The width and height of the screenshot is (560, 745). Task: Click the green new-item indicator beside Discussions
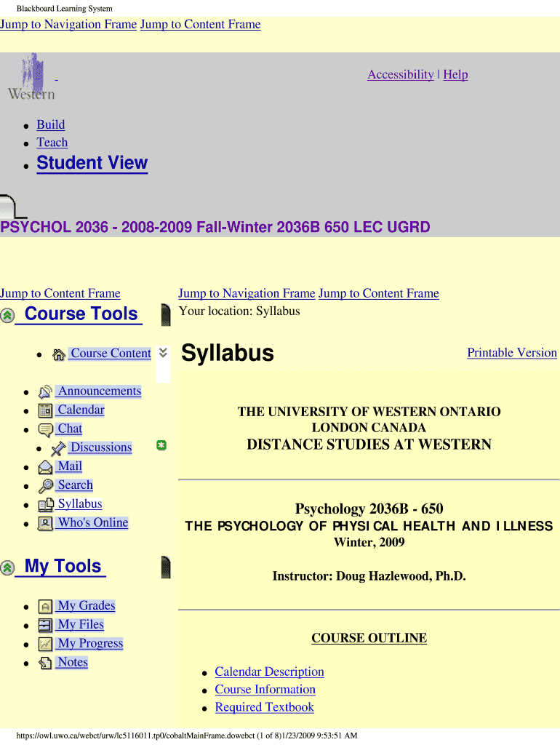click(x=161, y=445)
